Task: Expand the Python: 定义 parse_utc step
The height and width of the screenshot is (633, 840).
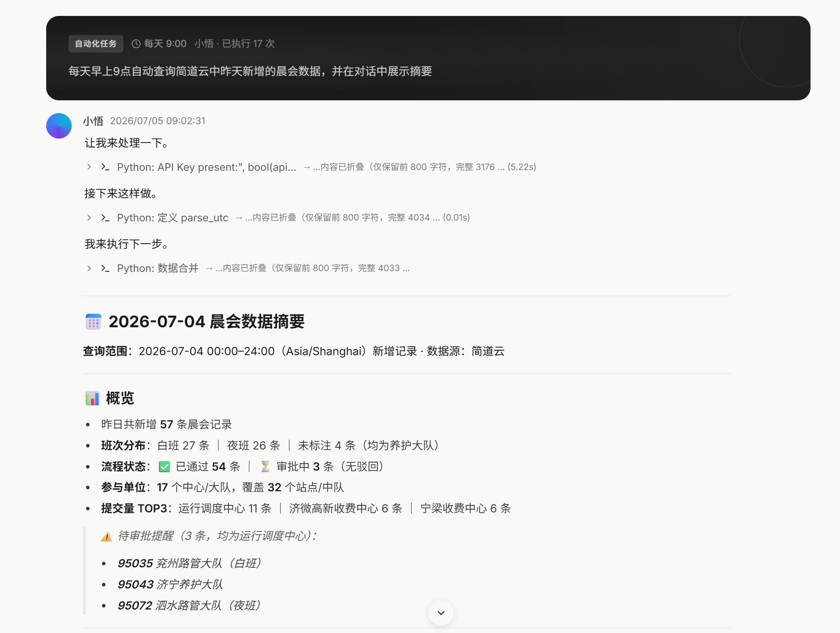Action: coord(89,217)
